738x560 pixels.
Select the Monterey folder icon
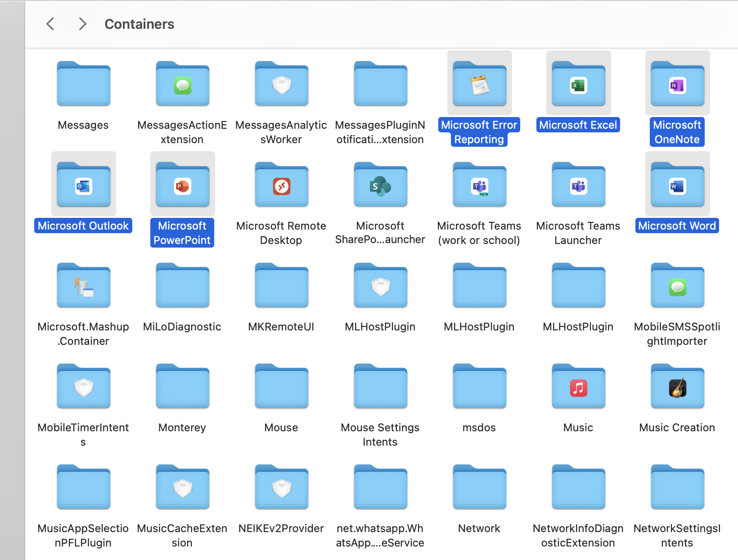[183, 386]
